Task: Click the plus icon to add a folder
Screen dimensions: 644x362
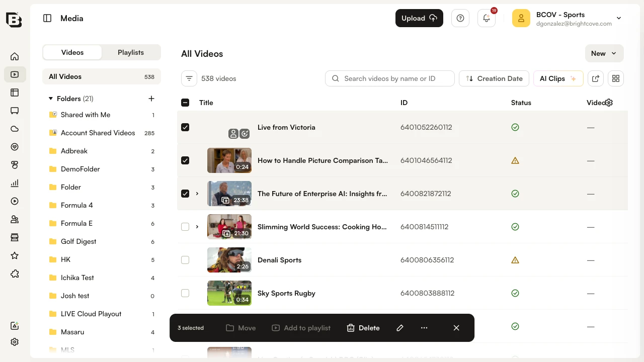Action: pos(151,99)
